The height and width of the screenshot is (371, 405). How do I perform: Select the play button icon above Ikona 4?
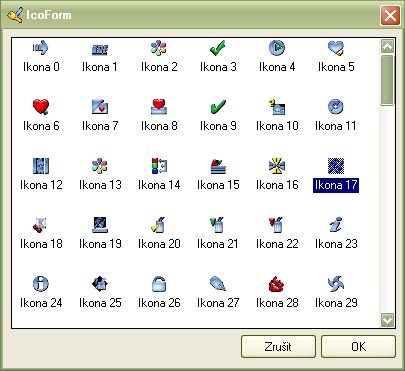point(277,48)
